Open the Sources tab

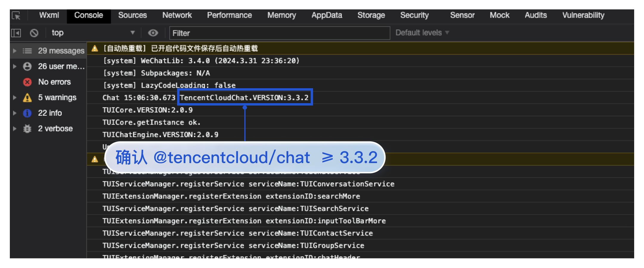[132, 16]
